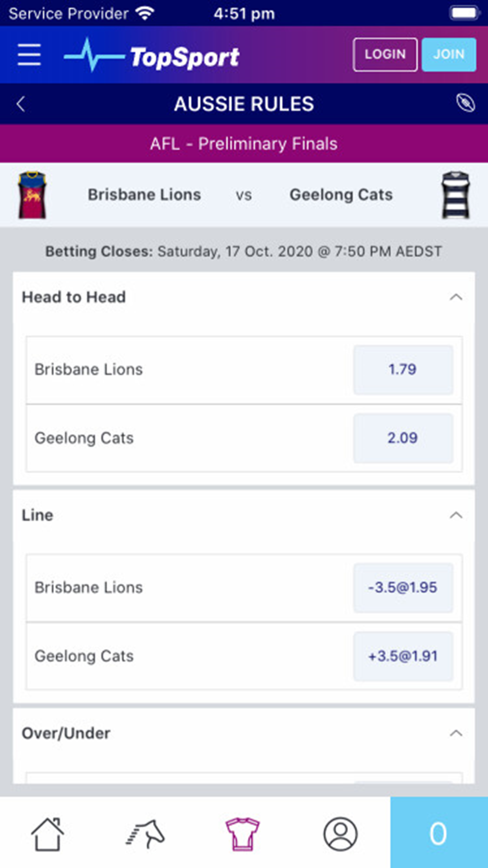Collapse the Head to Head section
The width and height of the screenshot is (488, 868).
(x=456, y=297)
